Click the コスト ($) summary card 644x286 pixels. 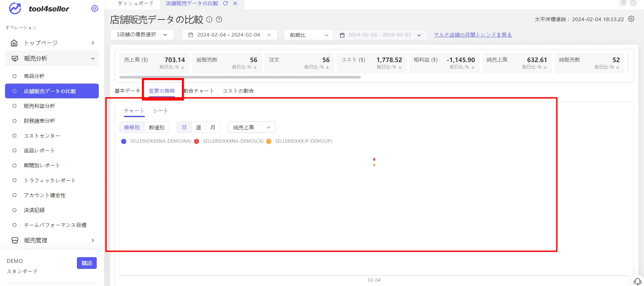(372, 63)
